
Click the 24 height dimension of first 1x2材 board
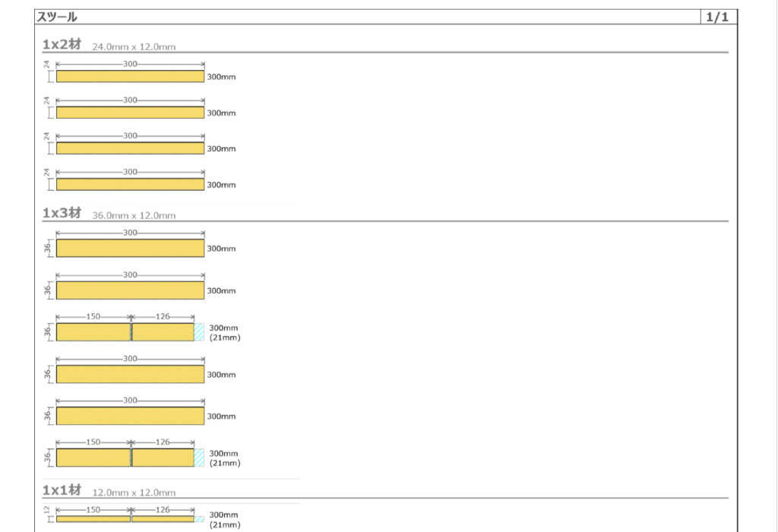coord(47,65)
